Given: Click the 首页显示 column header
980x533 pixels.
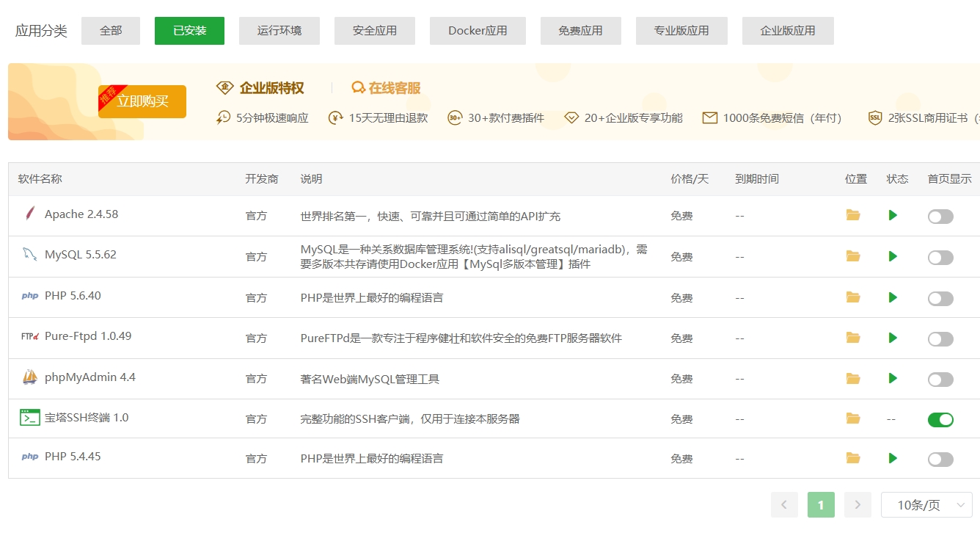Looking at the screenshot, I should tap(949, 179).
